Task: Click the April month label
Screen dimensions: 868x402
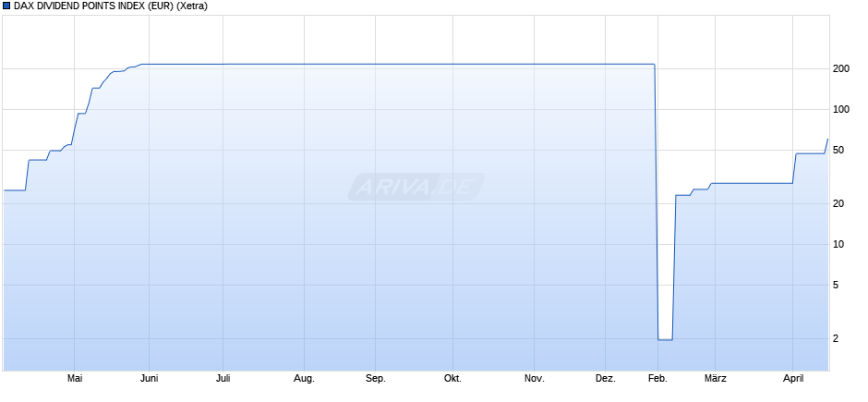Action: 793,379
